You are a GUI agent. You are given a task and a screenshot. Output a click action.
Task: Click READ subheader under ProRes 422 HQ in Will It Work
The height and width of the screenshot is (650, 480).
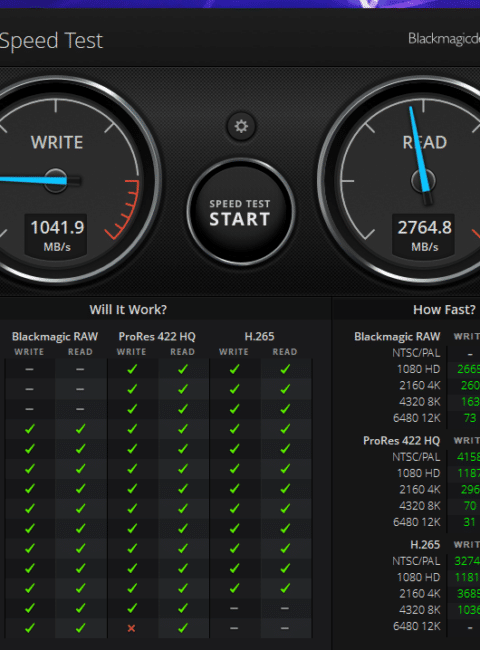point(182,352)
